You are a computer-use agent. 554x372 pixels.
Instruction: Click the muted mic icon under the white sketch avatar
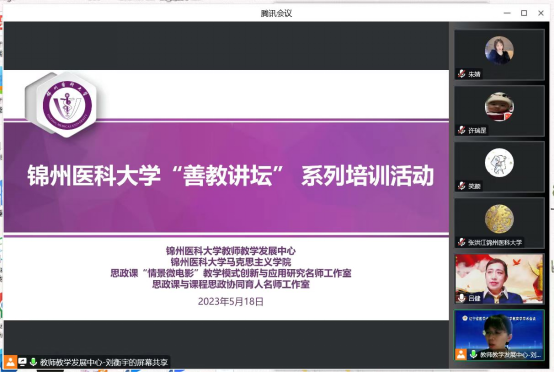coord(461,185)
